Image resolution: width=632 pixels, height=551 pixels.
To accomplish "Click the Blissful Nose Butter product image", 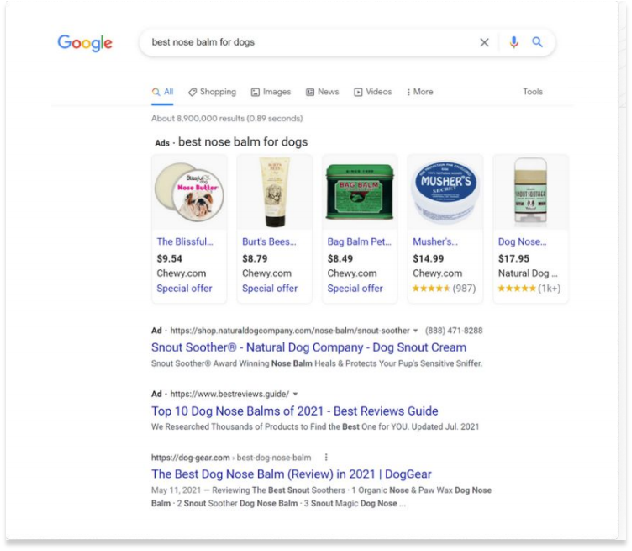I will click(190, 193).
